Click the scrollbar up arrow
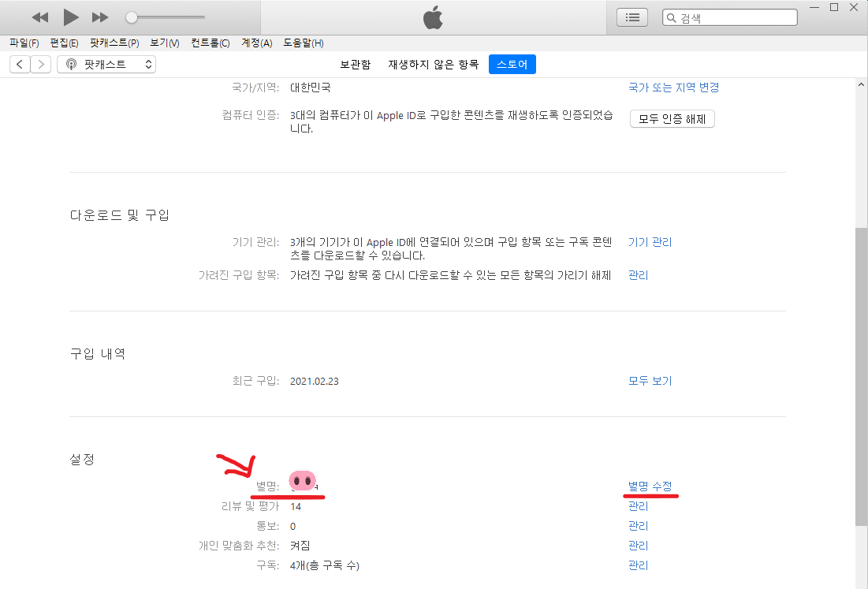This screenshot has height=589, width=868. 861,84
